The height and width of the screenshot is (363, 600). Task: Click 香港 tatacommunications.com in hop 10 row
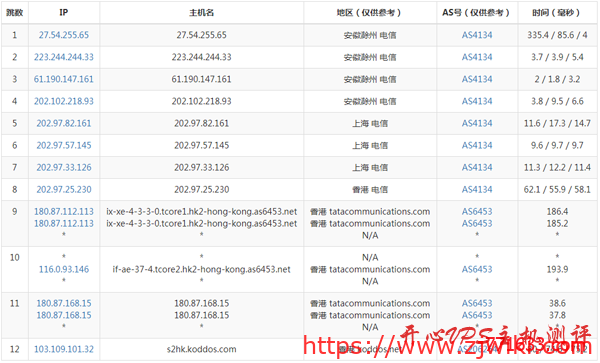[370, 270]
